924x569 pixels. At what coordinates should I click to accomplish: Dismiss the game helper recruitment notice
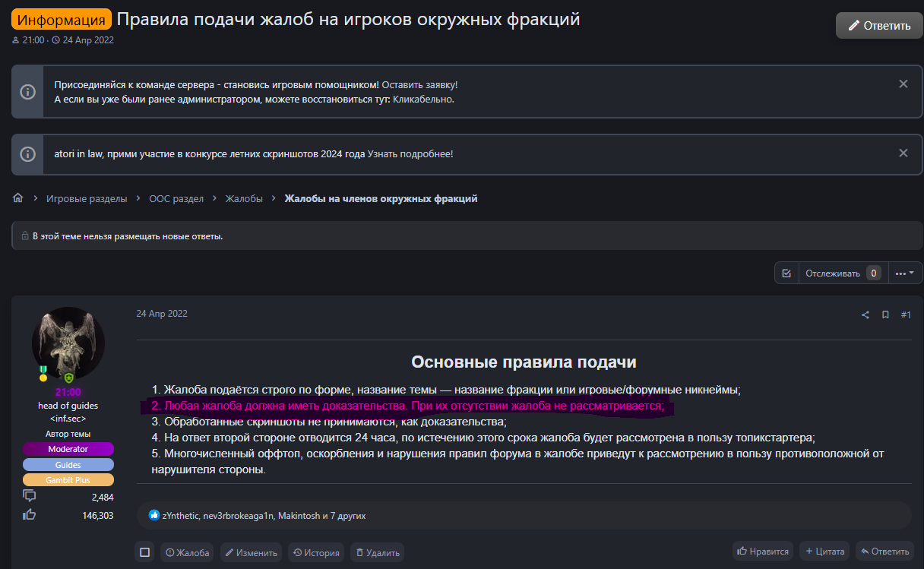click(x=903, y=84)
